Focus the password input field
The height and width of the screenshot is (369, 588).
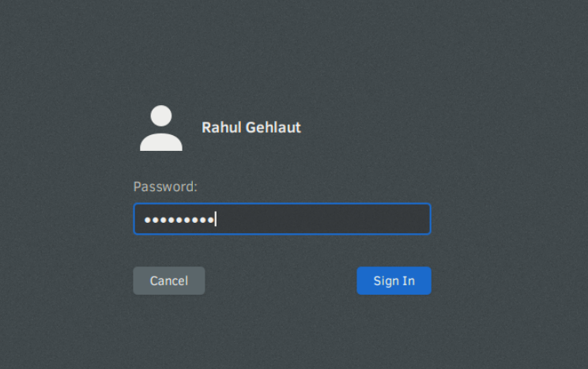(282, 219)
